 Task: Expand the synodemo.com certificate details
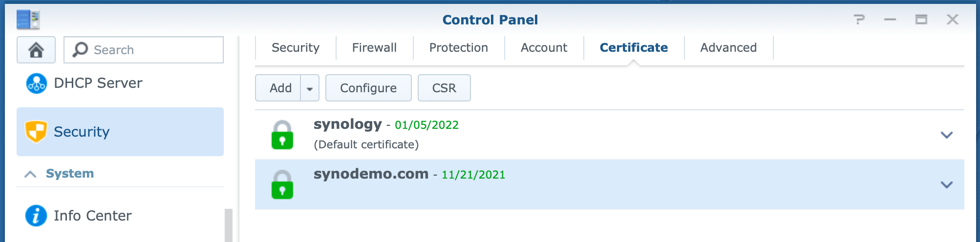coord(947,185)
